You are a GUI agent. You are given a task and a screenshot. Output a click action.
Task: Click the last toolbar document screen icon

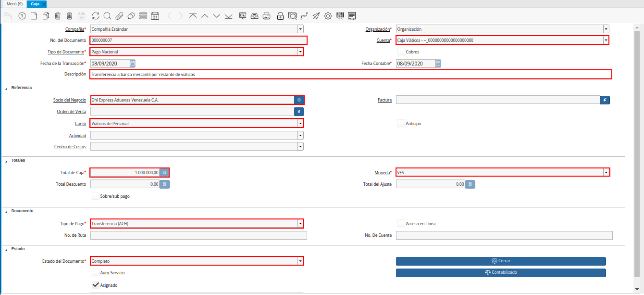coord(352,16)
